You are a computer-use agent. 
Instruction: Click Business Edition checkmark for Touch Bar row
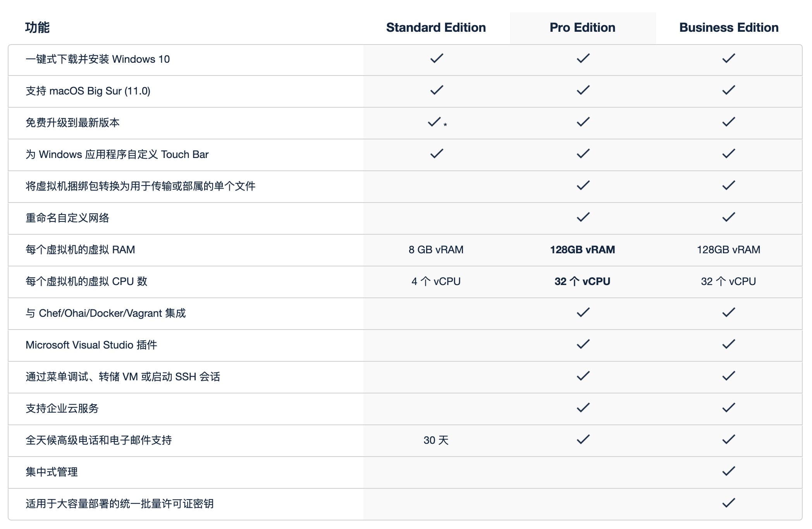728,154
